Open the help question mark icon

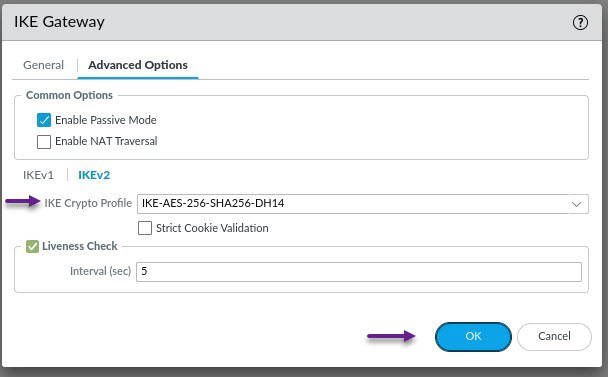pyautogui.click(x=580, y=22)
